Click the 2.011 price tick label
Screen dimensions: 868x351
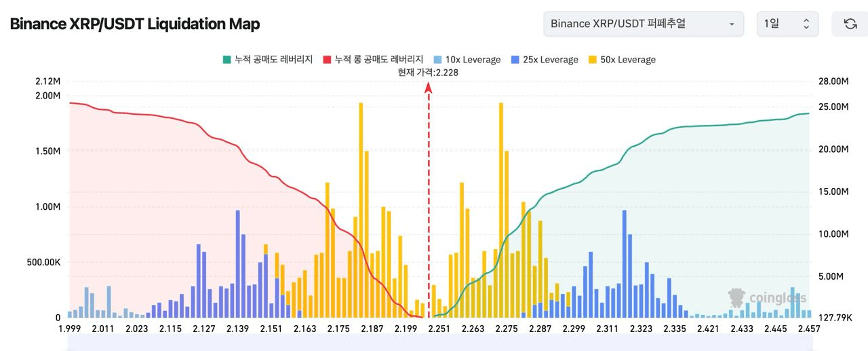pyautogui.click(x=103, y=329)
